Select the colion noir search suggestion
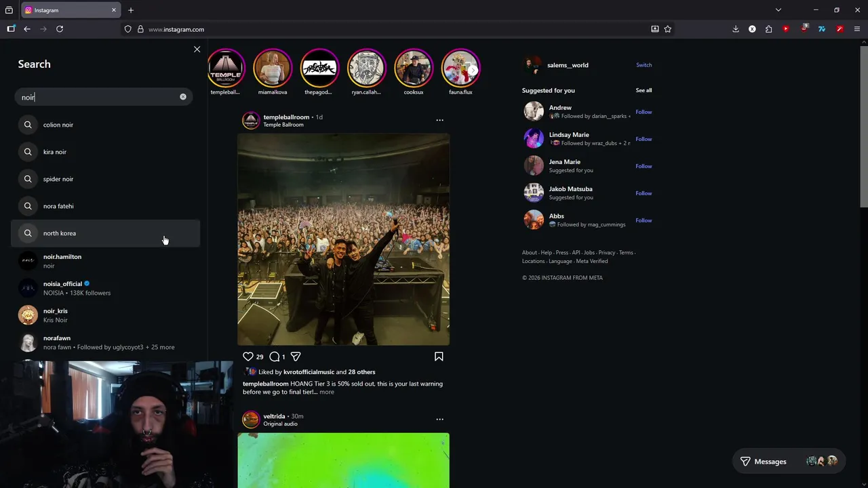Image resolution: width=868 pixels, height=488 pixels. tap(105, 125)
